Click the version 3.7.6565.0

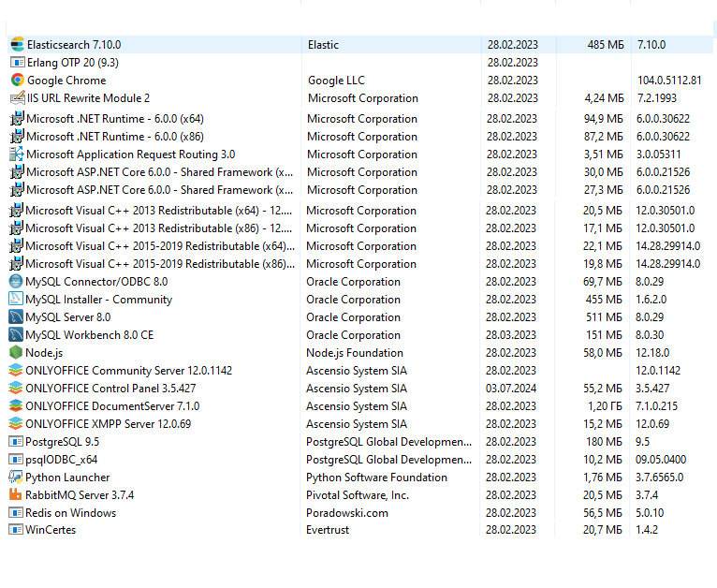659,478
